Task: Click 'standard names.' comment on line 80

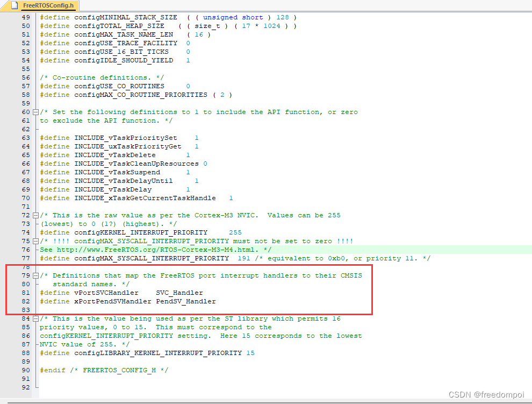Action: pyautogui.click(x=84, y=284)
